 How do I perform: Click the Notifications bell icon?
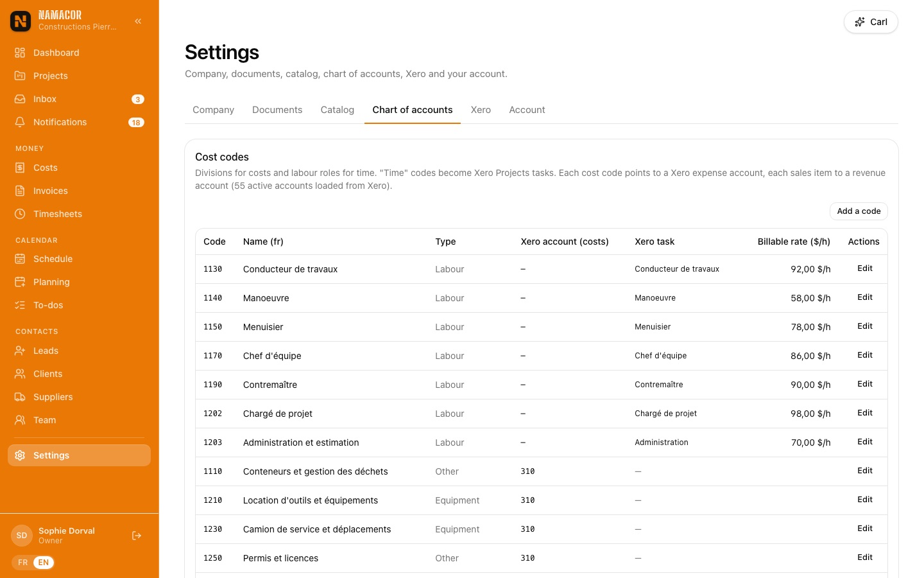pos(20,122)
